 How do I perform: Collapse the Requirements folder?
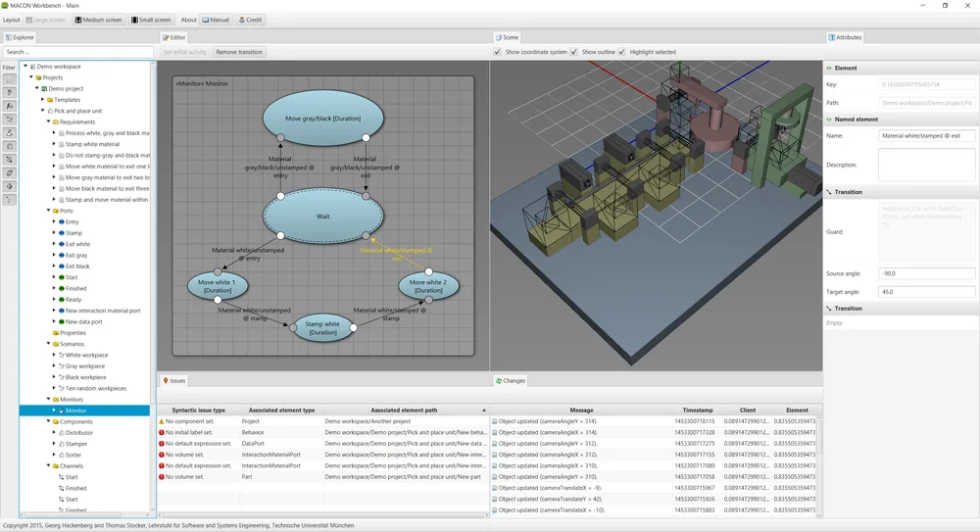pyautogui.click(x=48, y=121)
